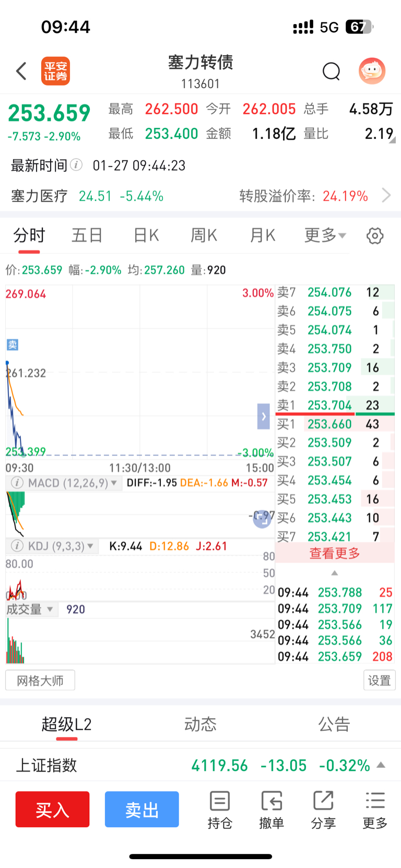Switch to 日K chart tab
This screenshot has height=868, width=401.
(146, 235)
